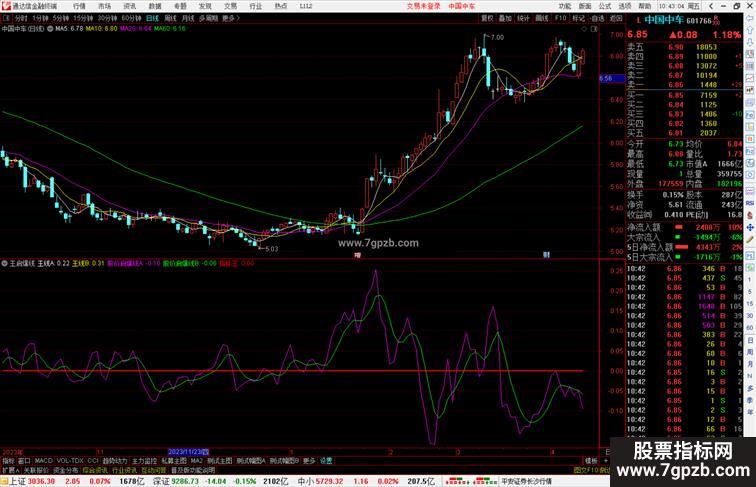Click the yellow icon left of 上证
This screenshot has height=487, width=756.
coord(4,481)
